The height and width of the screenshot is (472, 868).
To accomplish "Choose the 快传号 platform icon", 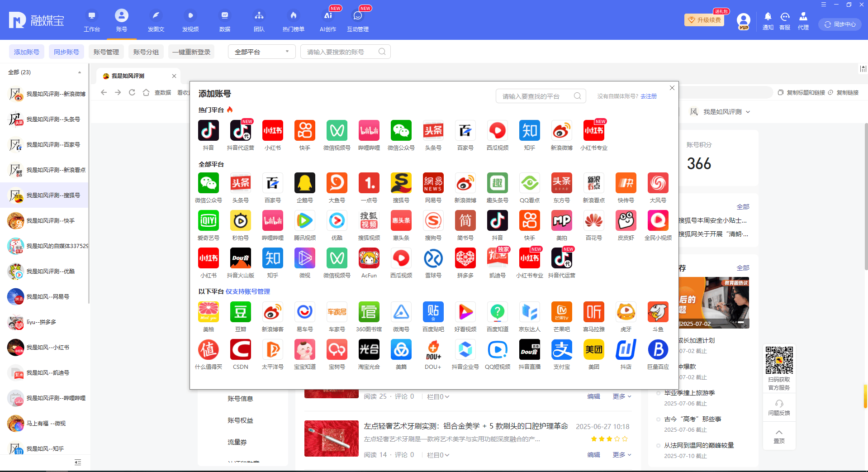I will point(626,183).
